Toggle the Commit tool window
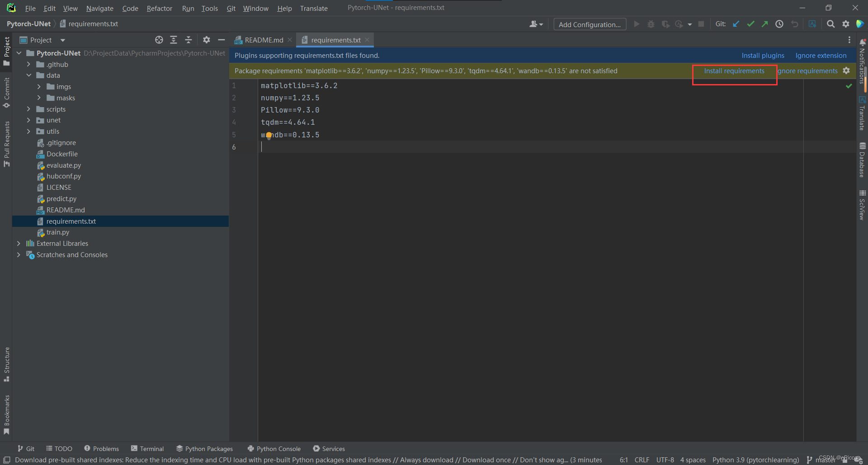Screen dimensions: 868x465 [x=6, y=93]
